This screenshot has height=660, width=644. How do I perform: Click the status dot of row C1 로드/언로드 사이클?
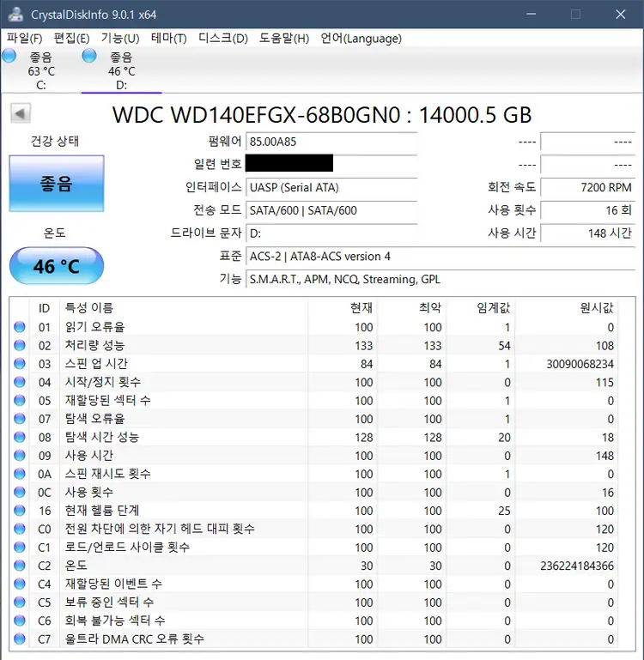pos(20,547)
